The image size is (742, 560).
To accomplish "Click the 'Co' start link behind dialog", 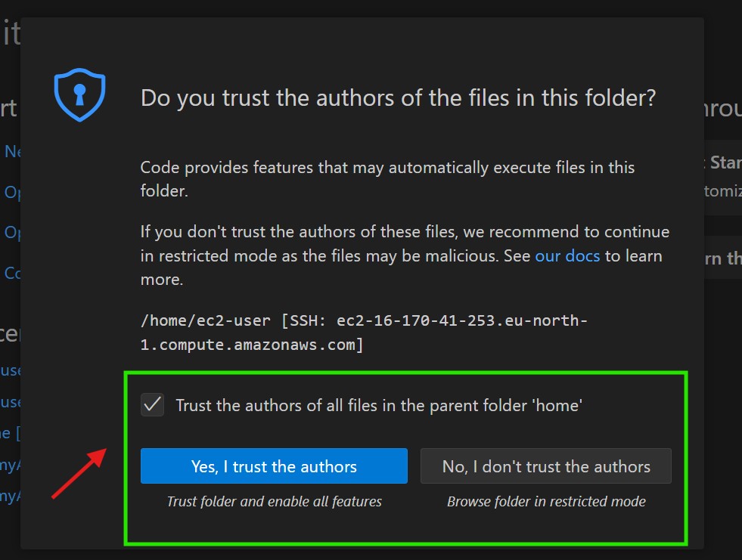I will click(x=13, y=273).
